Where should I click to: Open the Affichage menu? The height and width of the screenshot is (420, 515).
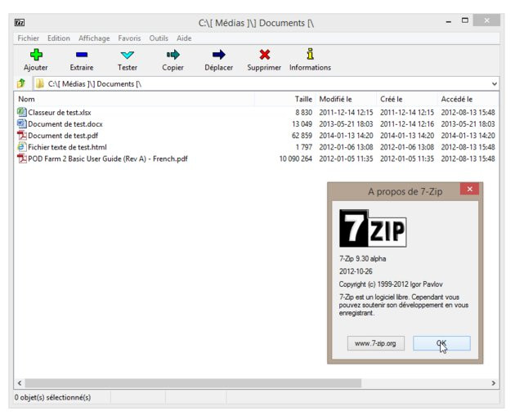pyautogui.click(x=94, y=38)
